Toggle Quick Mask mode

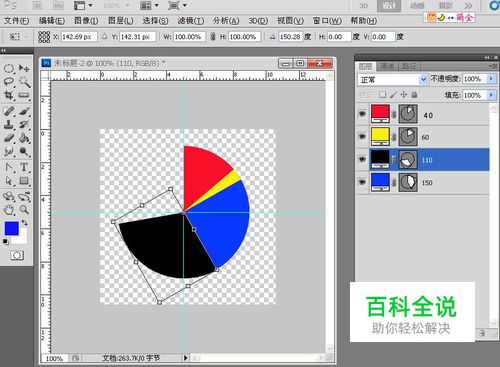(x=17, y=256)
